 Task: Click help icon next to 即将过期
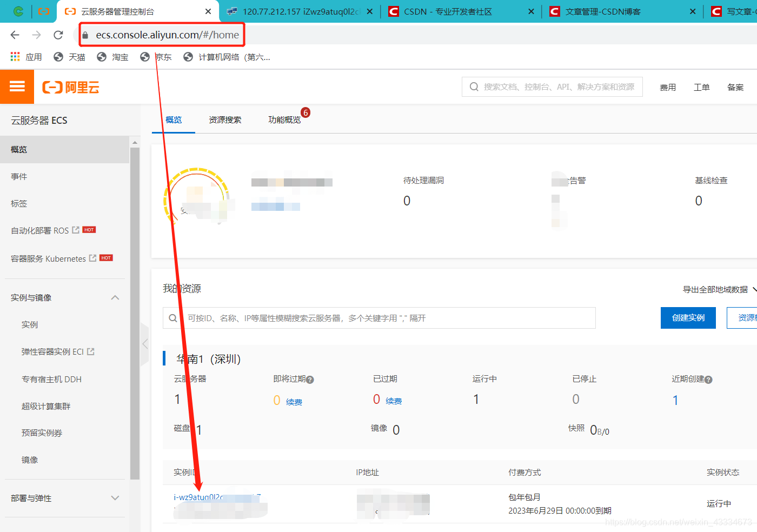click(310, 380)
